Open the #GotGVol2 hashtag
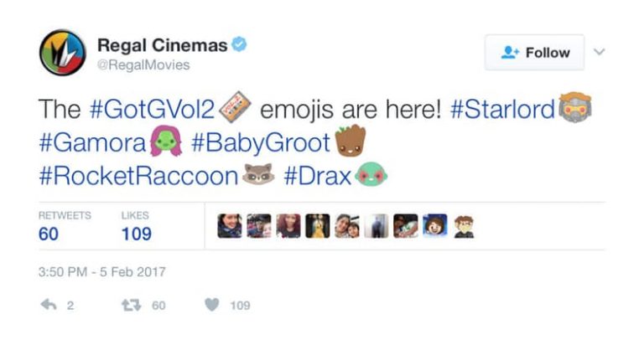The image size is (644, 345). pos(152,109)
